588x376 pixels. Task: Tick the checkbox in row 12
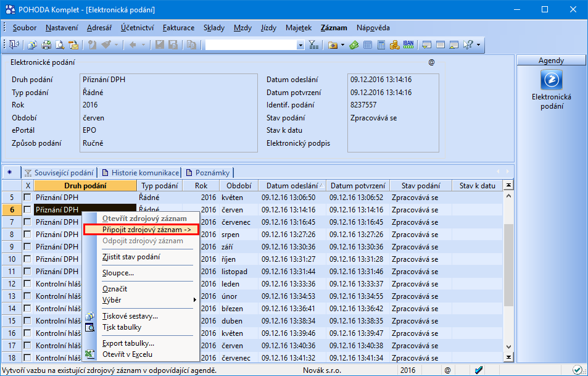point(27,283)
